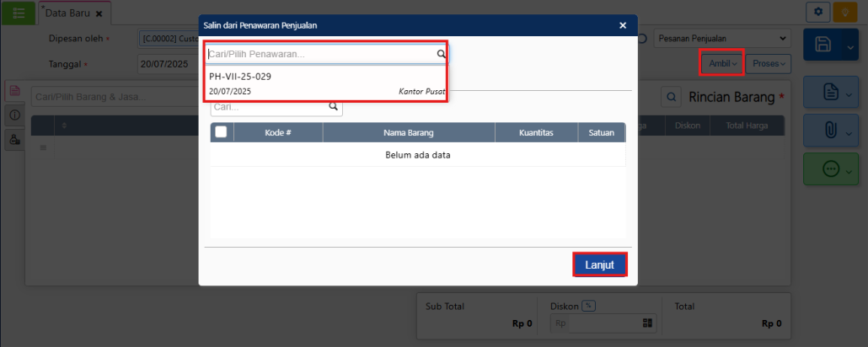
Task: Click the blue save disk icon
Action: tap(824, 45)
